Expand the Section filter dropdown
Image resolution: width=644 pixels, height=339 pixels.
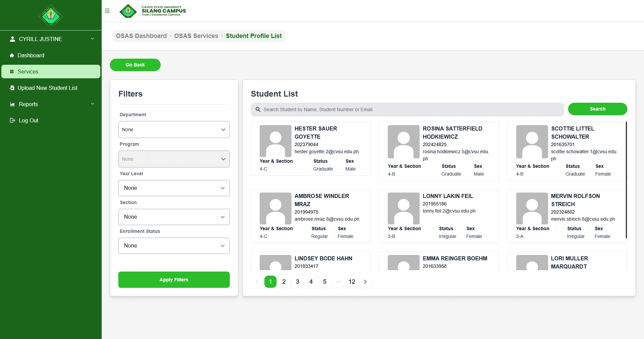click(x=174, y=217)
